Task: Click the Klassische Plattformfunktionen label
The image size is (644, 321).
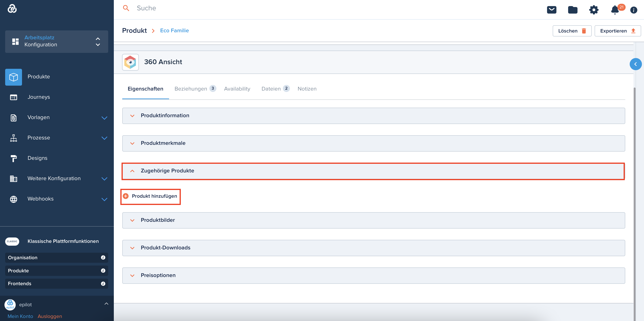Action: (63, 241)
